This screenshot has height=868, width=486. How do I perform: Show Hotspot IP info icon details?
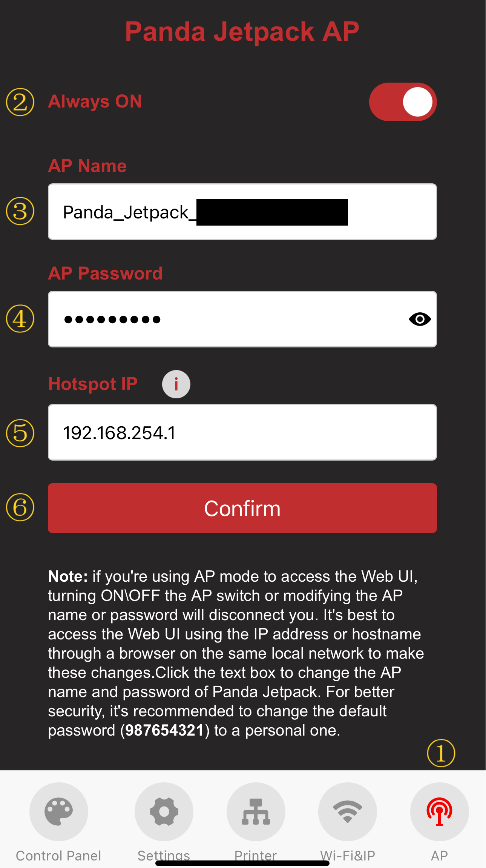176,384
